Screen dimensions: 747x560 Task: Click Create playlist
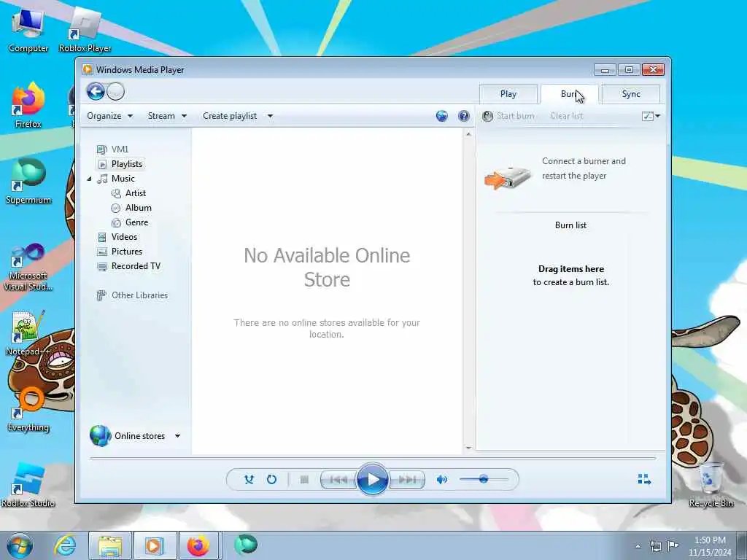(230, 116)
